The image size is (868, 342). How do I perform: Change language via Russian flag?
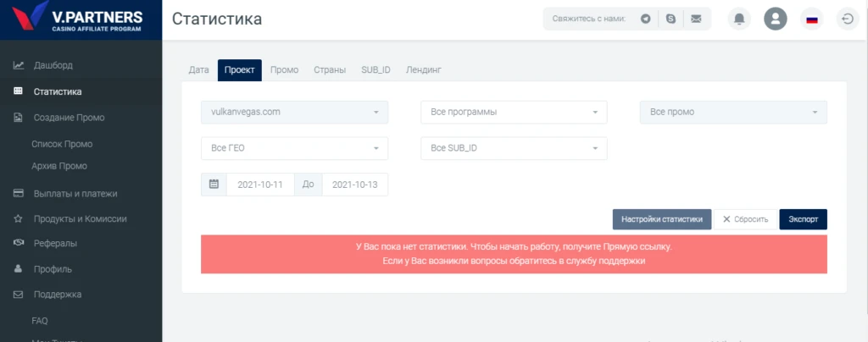tap(812, 19)
